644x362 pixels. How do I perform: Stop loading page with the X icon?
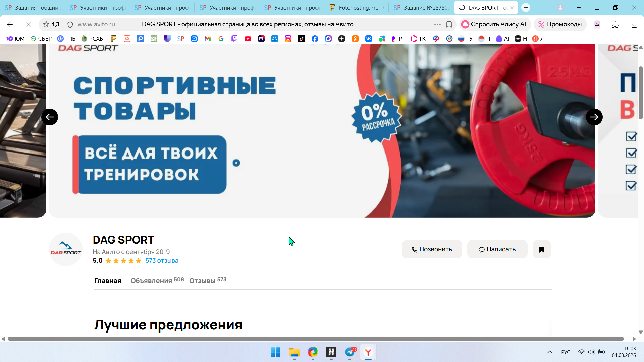click(x=29, y=24)
